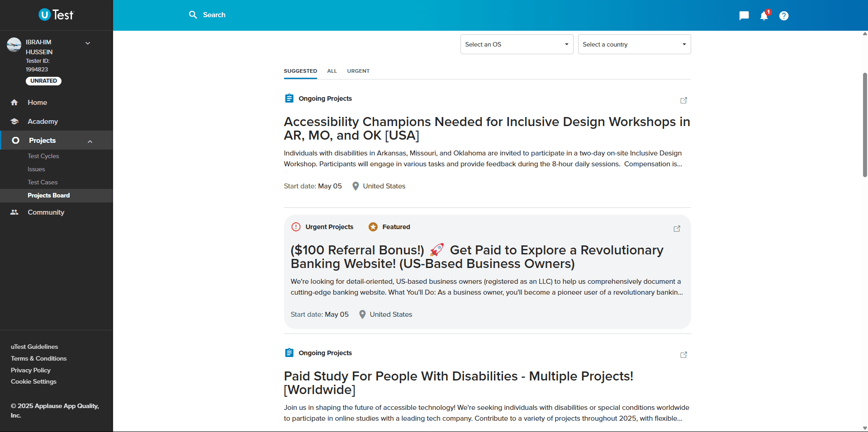Open Accessibility Champions project in new window

point(683,100)
